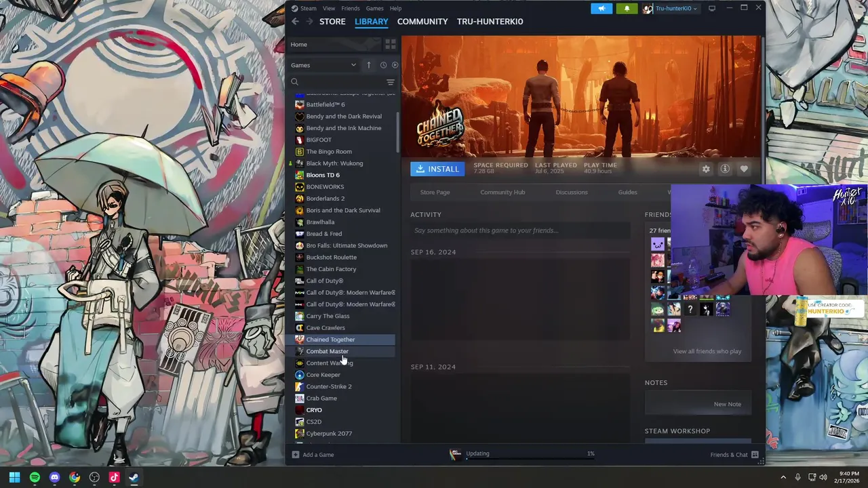Show hidden system tray icons chevron
Image resolution: width=868 pixels, height=488 pixels.
coord(783,477)
